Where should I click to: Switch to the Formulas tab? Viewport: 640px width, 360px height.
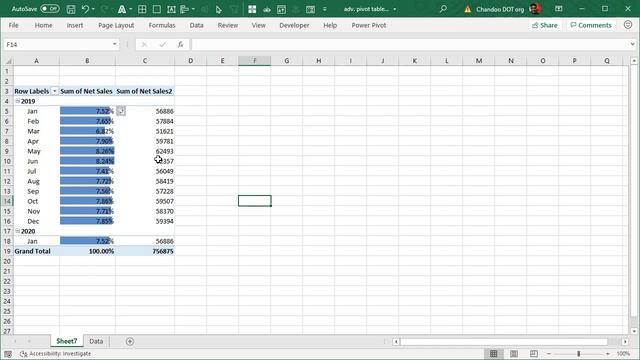[162, 25]
